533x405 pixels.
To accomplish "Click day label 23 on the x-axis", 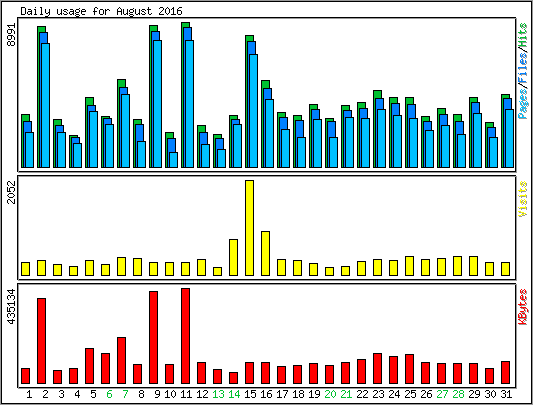I will coord(378,394).
